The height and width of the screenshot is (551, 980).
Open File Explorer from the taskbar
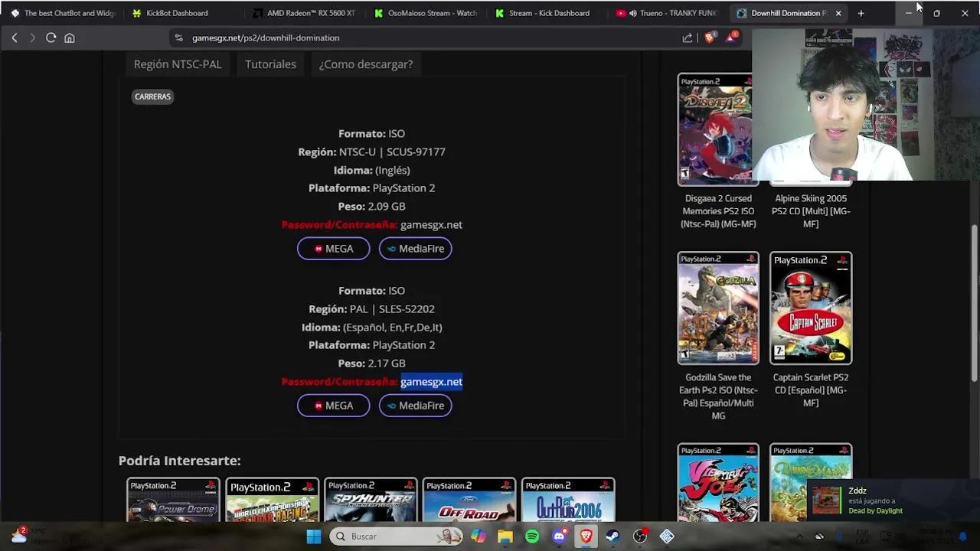(505, 536)
